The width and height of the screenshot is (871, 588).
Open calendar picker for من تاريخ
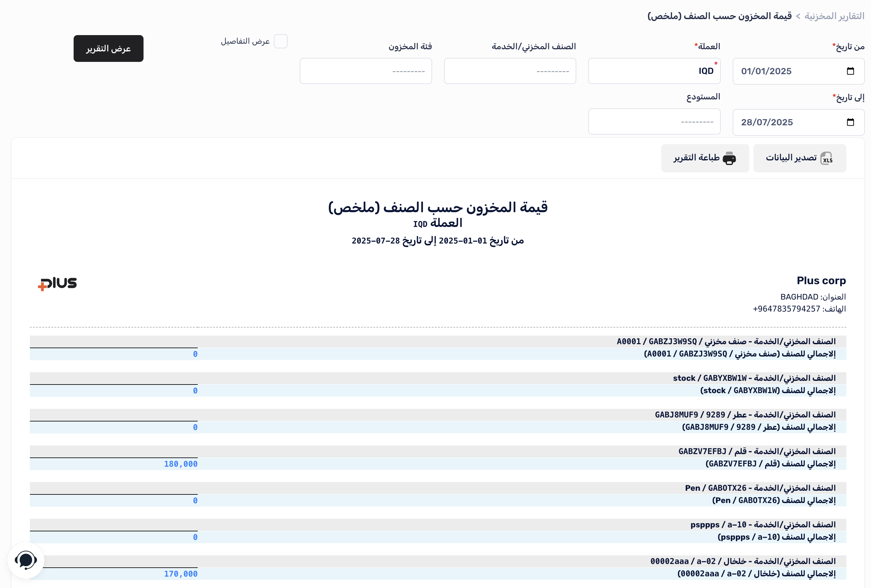[850, 71]
